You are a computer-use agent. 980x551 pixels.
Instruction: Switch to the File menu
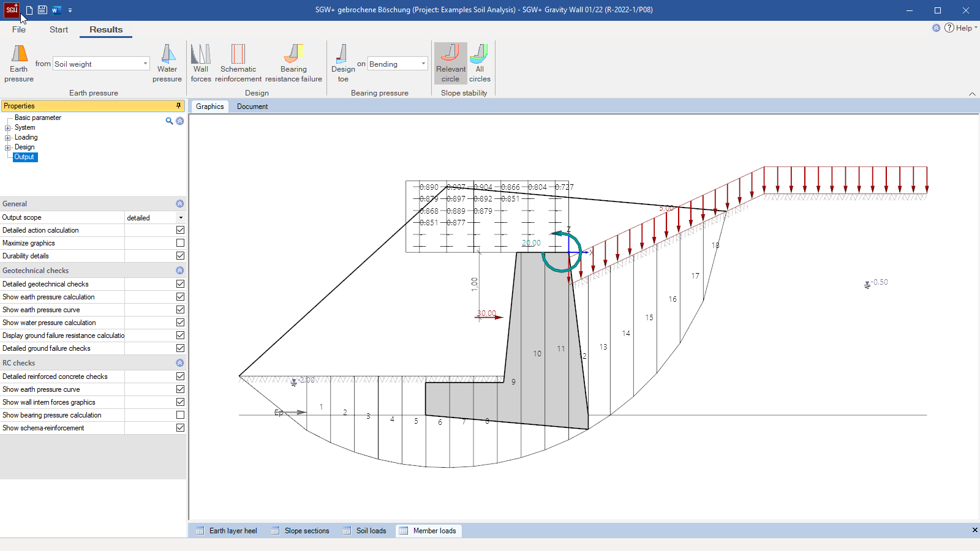tap(19, 29)
